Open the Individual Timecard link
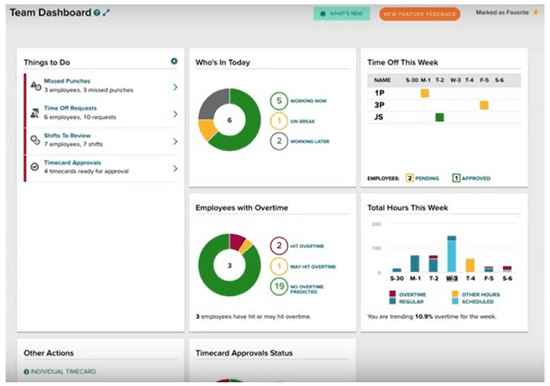Screen dimensions: 550x386 tap(63, 372)
